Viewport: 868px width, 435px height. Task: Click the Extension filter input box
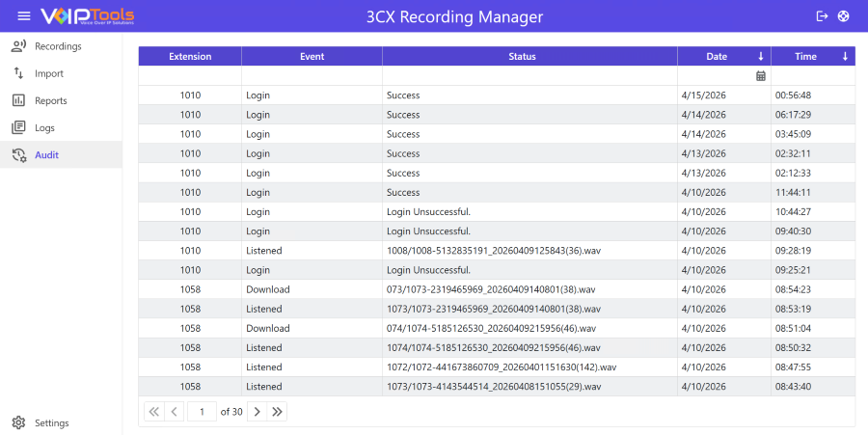[x=190, y=76]
